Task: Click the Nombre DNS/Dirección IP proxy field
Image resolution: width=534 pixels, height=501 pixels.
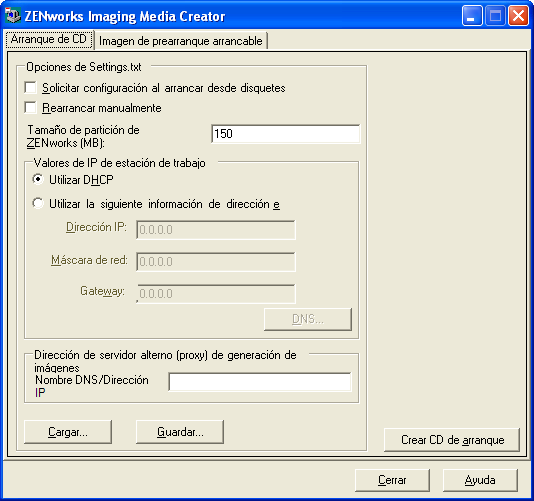Action: 260,382
